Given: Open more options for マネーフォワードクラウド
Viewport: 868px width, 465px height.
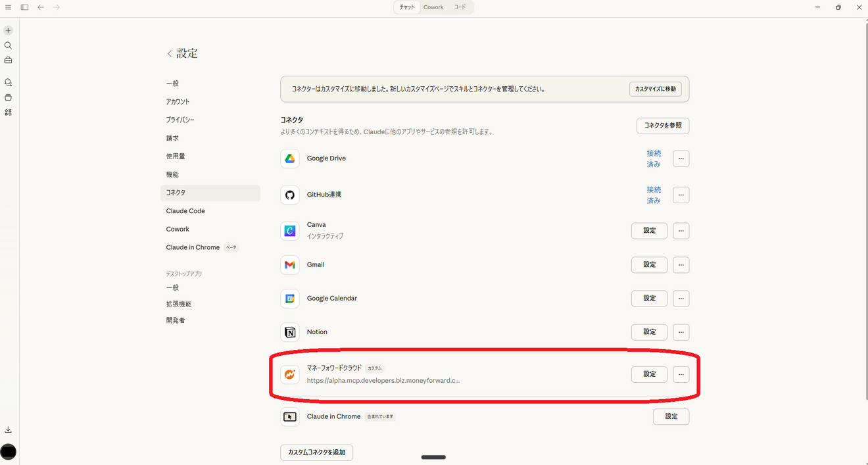Looking at the screenshot, I should pos(681,374).
